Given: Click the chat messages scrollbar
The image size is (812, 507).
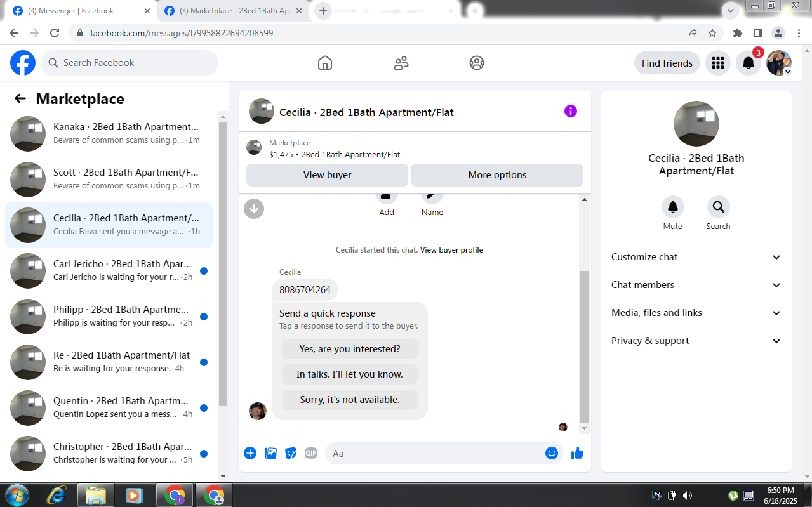Looking at the screenshot, I should (x=584, y=346).
